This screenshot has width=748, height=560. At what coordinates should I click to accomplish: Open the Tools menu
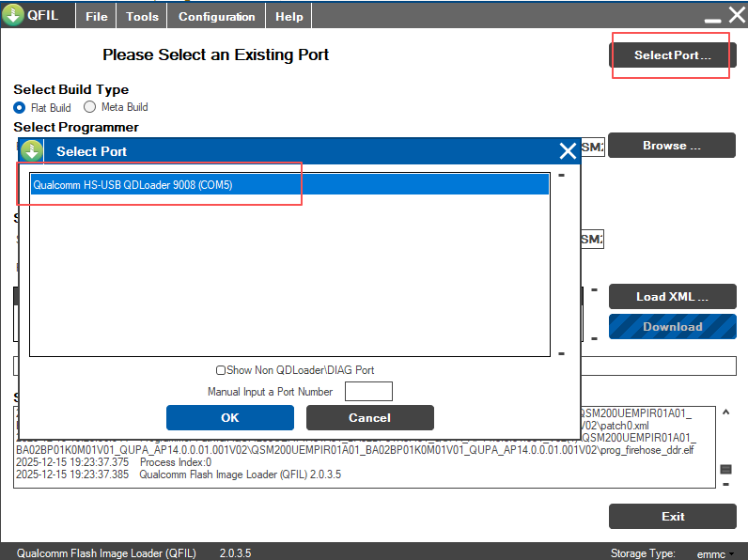click(x=142, y=16)
